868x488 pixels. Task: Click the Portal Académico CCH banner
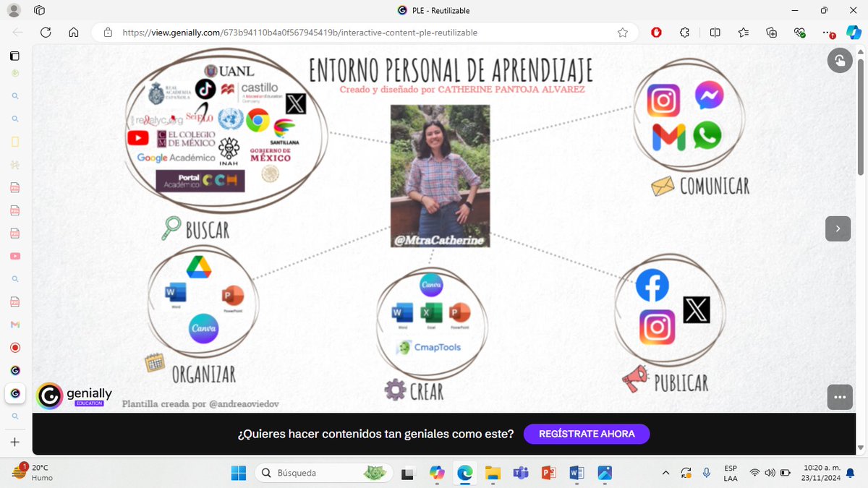pos(200,181)
